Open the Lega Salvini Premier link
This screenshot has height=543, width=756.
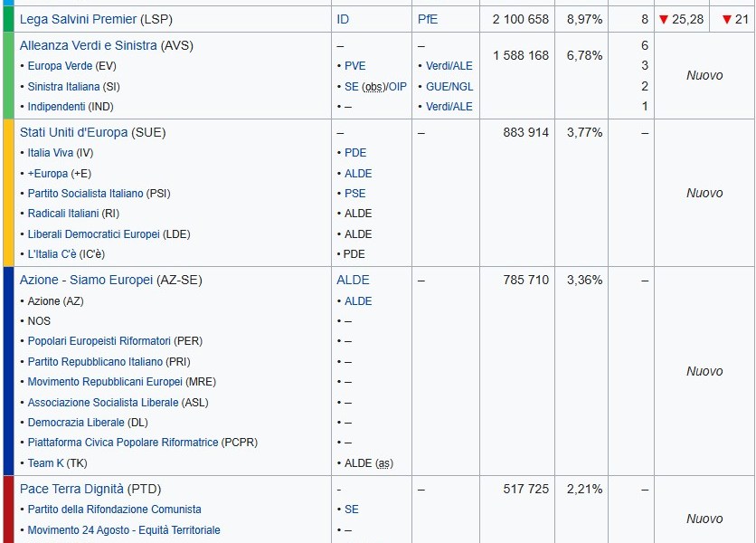(78, 19)
